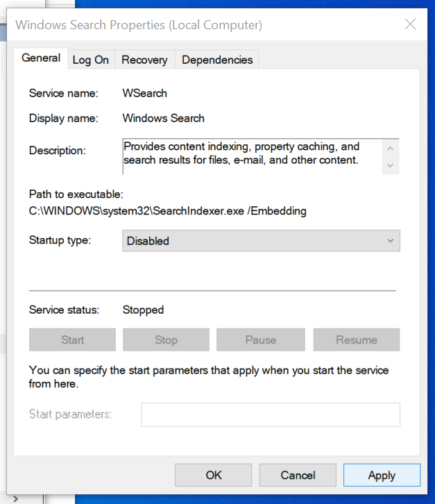Click the Start service button
This screenshot has width=435, height=504.
click(72, 339)
